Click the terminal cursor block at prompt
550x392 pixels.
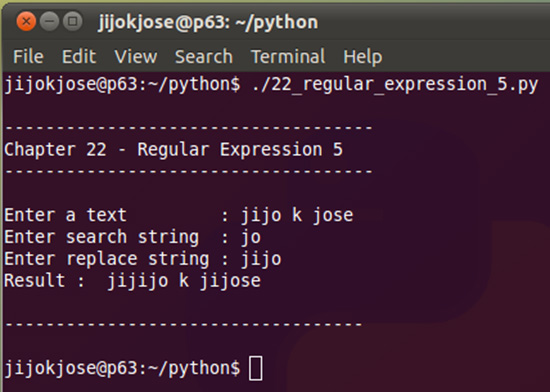(x=256, y=368)
